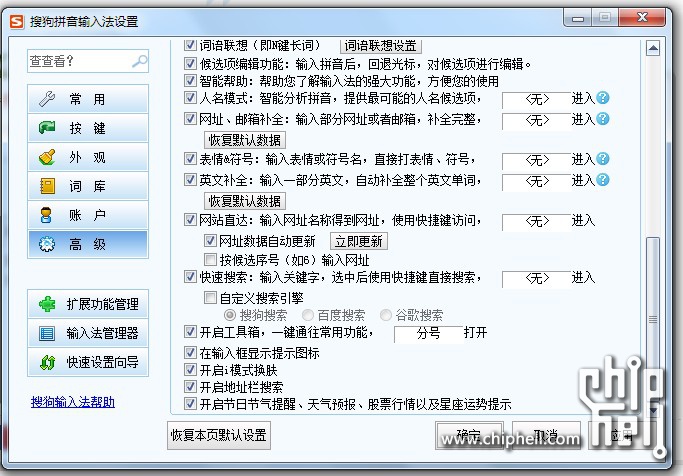Click the list icon for 输入法管理器
This screenshot has width=683, height=476.
click(47, 333)
